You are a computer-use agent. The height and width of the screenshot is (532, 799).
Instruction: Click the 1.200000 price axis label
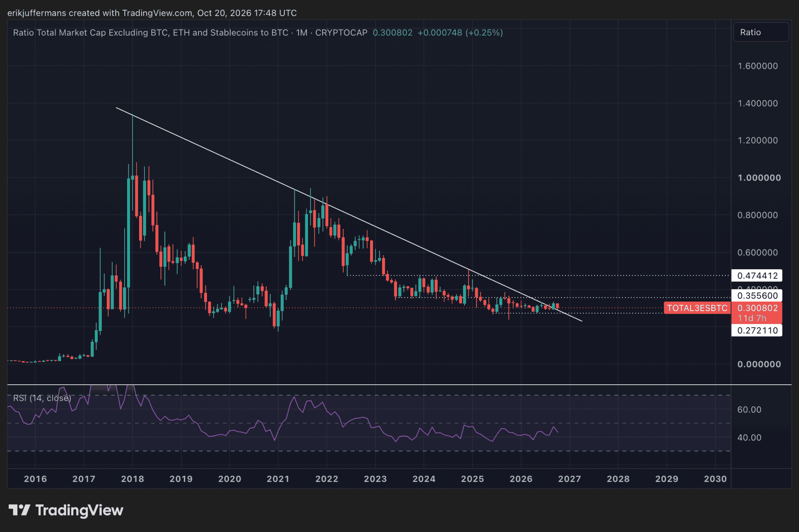click(758, 141)
